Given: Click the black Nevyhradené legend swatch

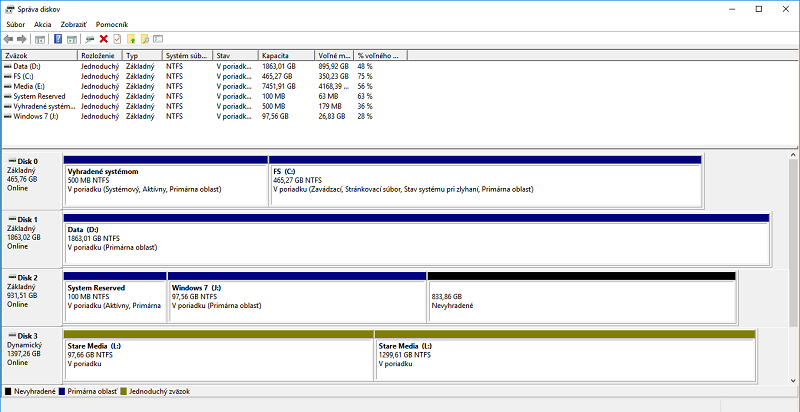Looking at the screenshot, I should point(8,392).
